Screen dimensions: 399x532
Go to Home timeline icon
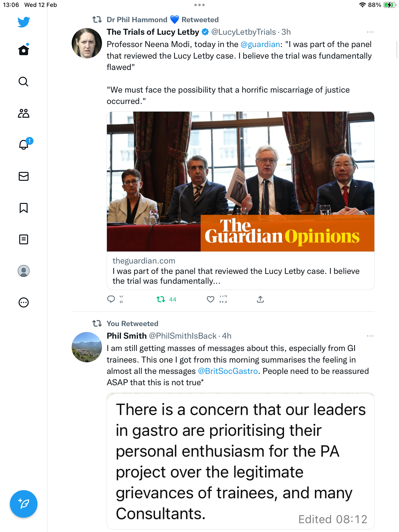tap(24, 50)
